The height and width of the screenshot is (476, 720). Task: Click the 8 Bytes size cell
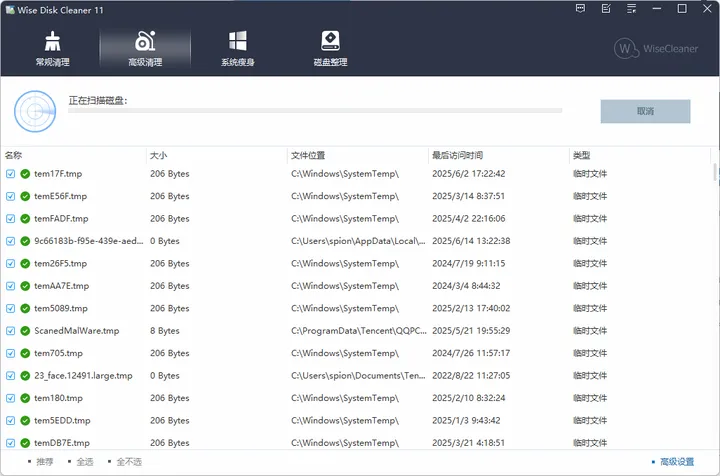pyautogui.click(x=164, y=330)
